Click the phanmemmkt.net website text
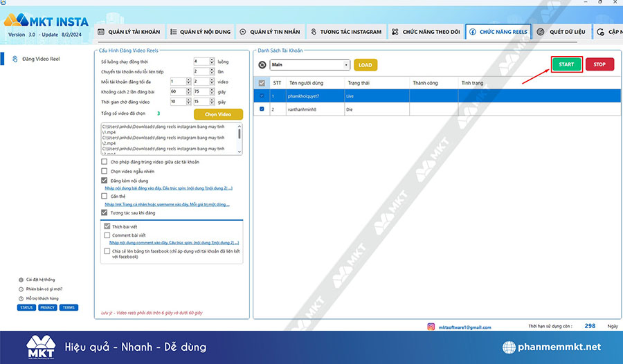The image size is (623, 364). (x=559, y=347)
